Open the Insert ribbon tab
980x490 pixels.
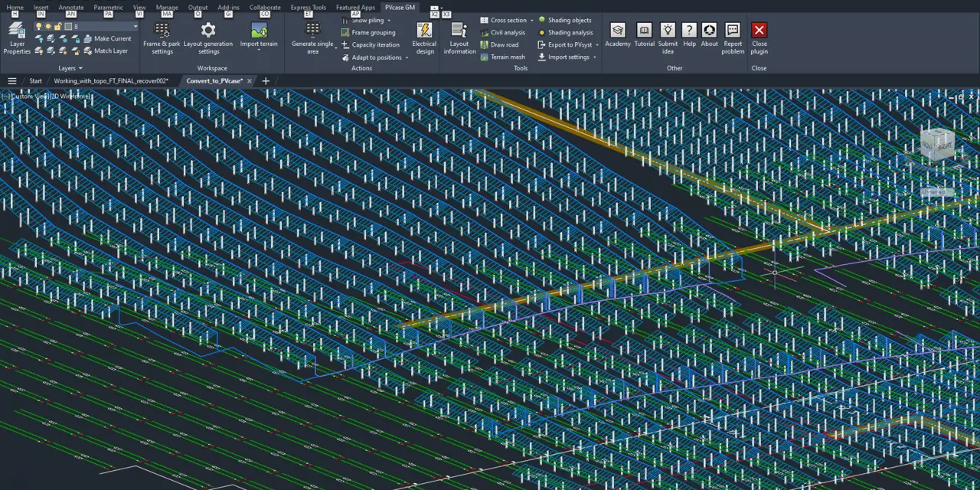(x=41, y=8)
